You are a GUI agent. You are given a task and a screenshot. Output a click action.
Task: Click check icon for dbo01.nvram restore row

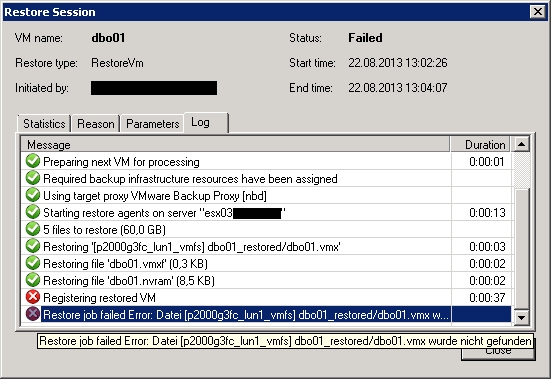[33, 280]
